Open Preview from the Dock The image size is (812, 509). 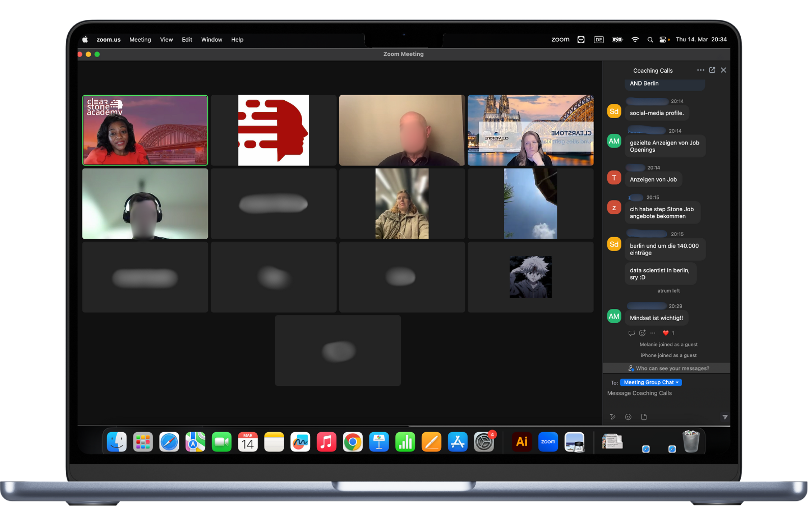[x=575, y=442]
